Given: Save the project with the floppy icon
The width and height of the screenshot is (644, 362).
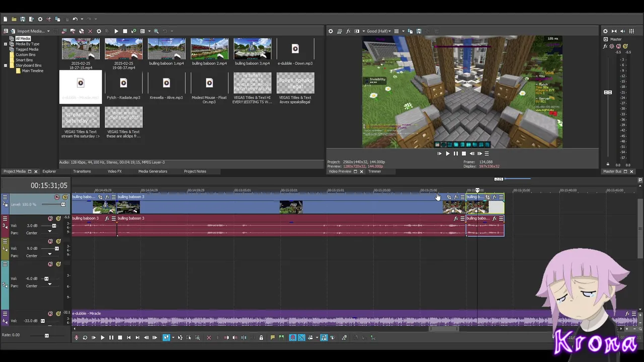Looking at the screenshot, I should click(23, 19).
